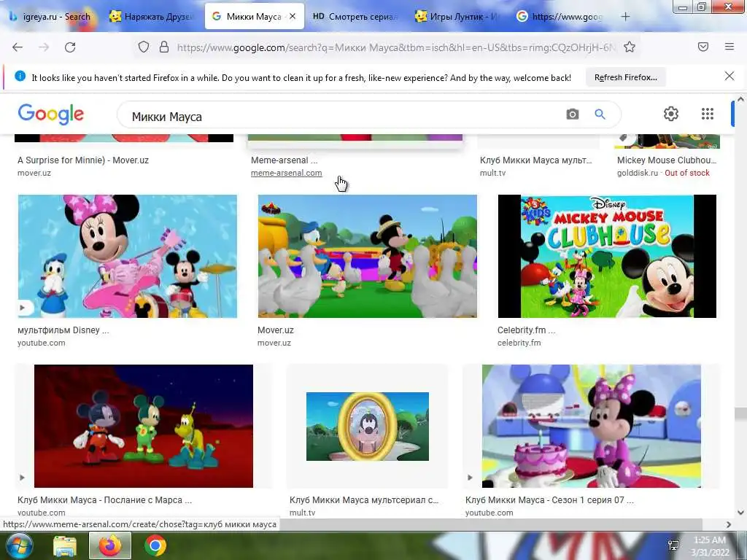
Task: Switch to the Смотреть сериал tab
Action: (355, 17)
